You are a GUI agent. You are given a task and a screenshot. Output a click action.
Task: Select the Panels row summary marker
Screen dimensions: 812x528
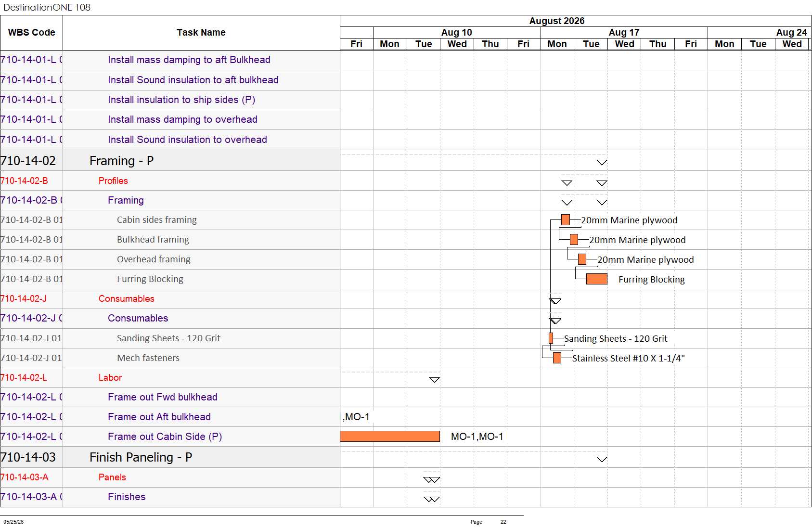click(x=432, y=480)
